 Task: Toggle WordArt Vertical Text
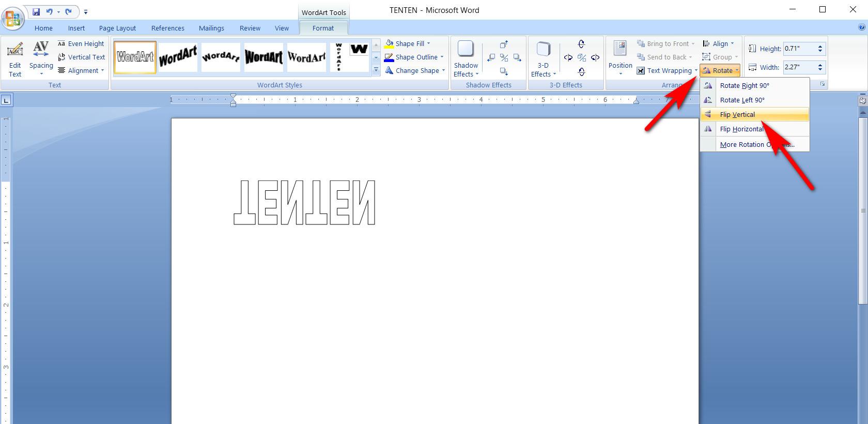point(82,57)
